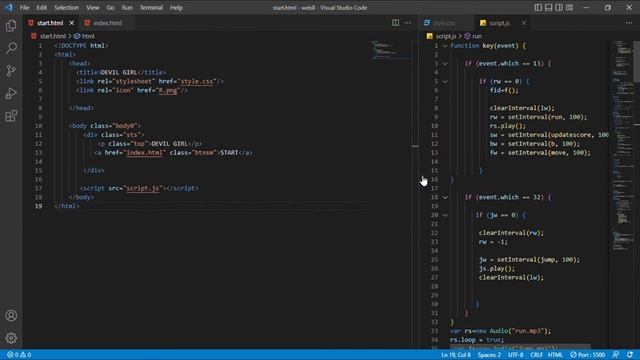Follow the style.css href link

(197, 81)
